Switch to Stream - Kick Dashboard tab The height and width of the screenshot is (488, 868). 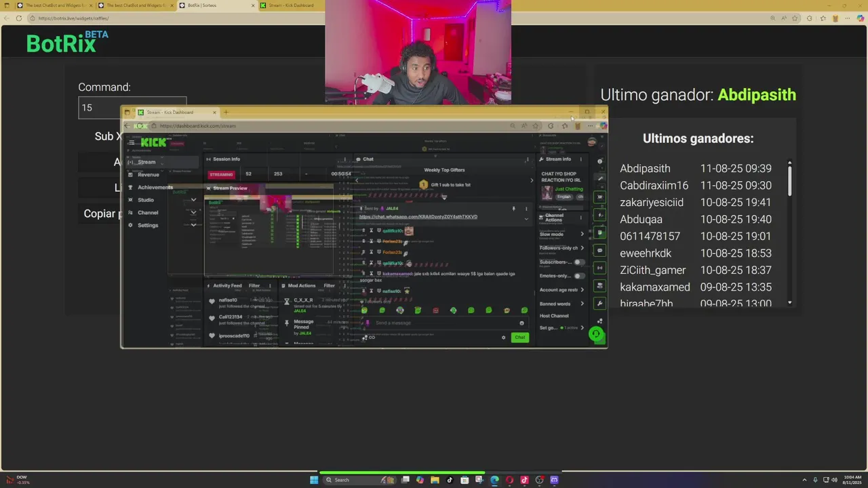(x=292, y=5)
